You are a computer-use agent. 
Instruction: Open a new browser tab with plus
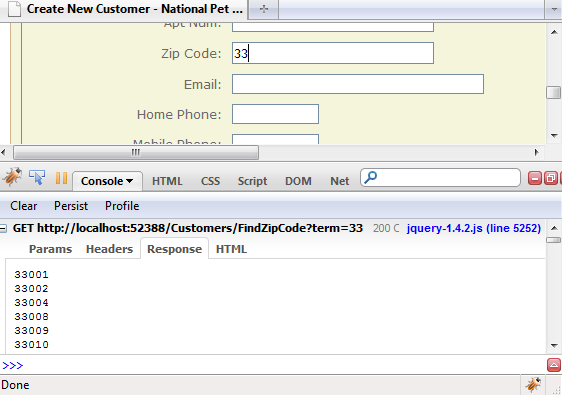tap(264, 9)
